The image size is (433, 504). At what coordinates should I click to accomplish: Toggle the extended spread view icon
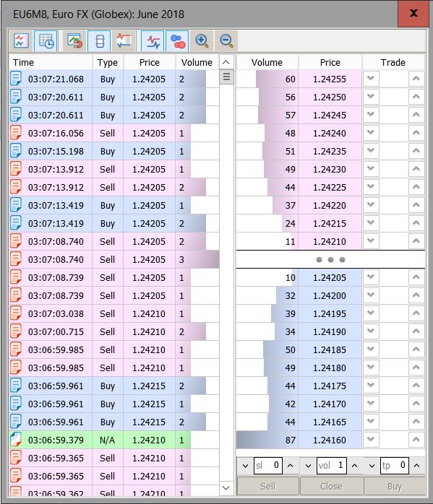click(99, 41)
